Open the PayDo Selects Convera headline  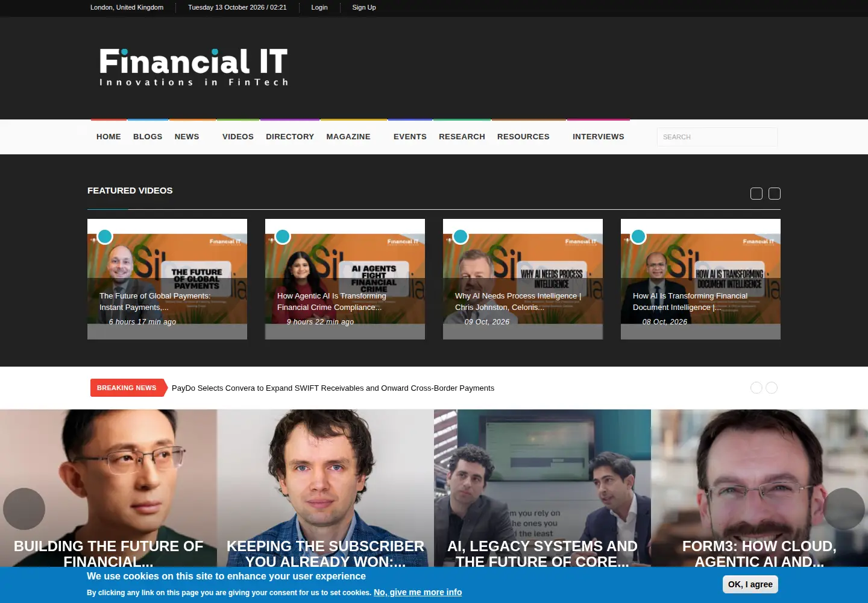pyautogui.click(x=333, y=388)
